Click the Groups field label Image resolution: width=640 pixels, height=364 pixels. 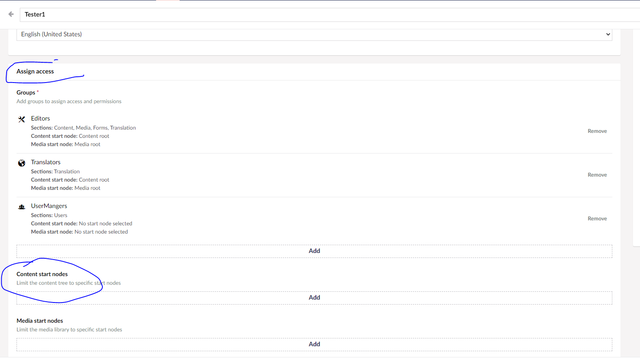click(x=26, y=92)
